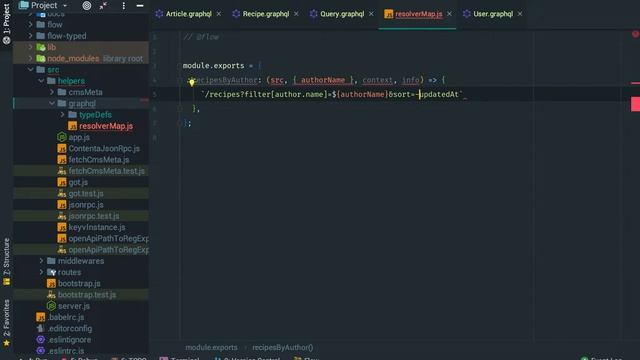Open jsonrpc.test.js file
Viewport: 640px width, 360px height.
(93, 216)
